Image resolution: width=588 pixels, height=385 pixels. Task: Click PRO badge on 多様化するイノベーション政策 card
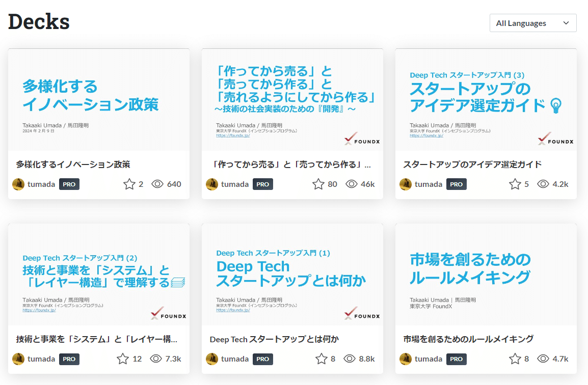(x=69, y=184)
